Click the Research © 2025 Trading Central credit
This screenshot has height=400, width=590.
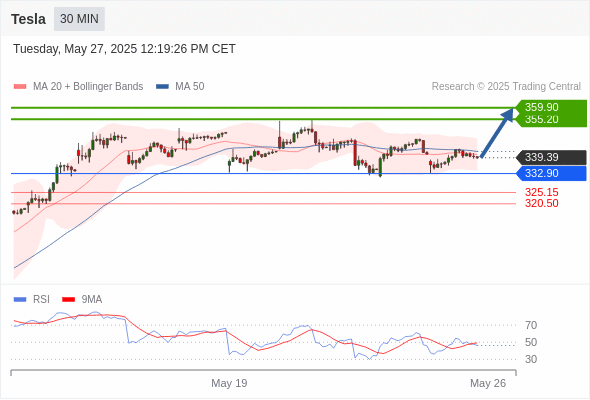506,87
